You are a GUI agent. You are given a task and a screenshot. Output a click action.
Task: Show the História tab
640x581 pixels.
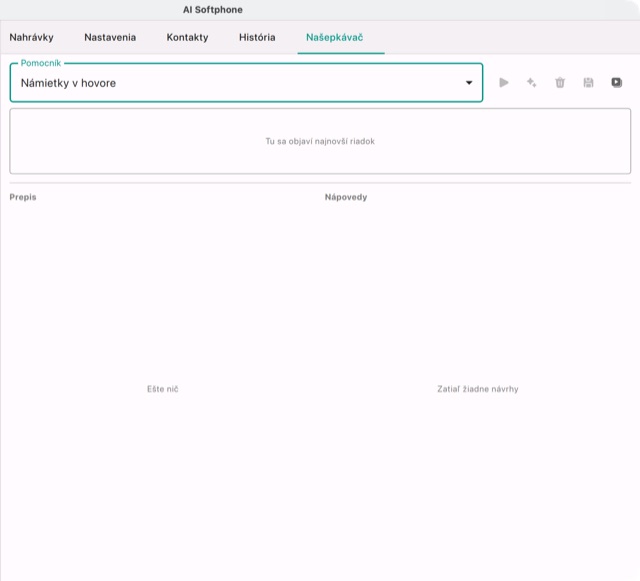[x=257, y=37]
